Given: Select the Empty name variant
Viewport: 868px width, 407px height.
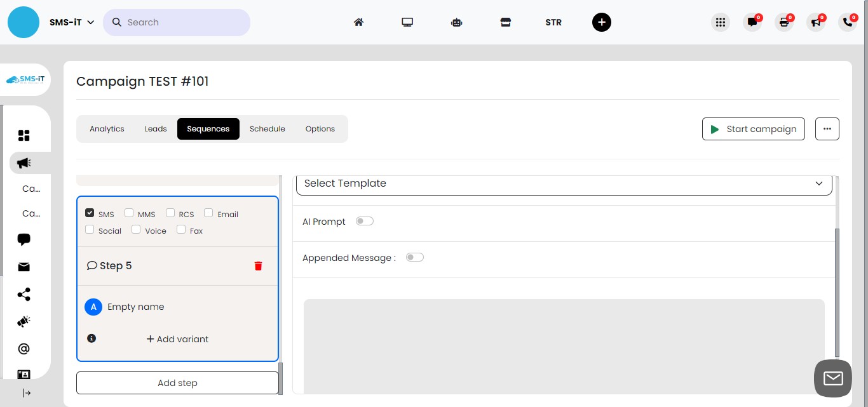Looking at the screenshot, I should pos(135,307).
